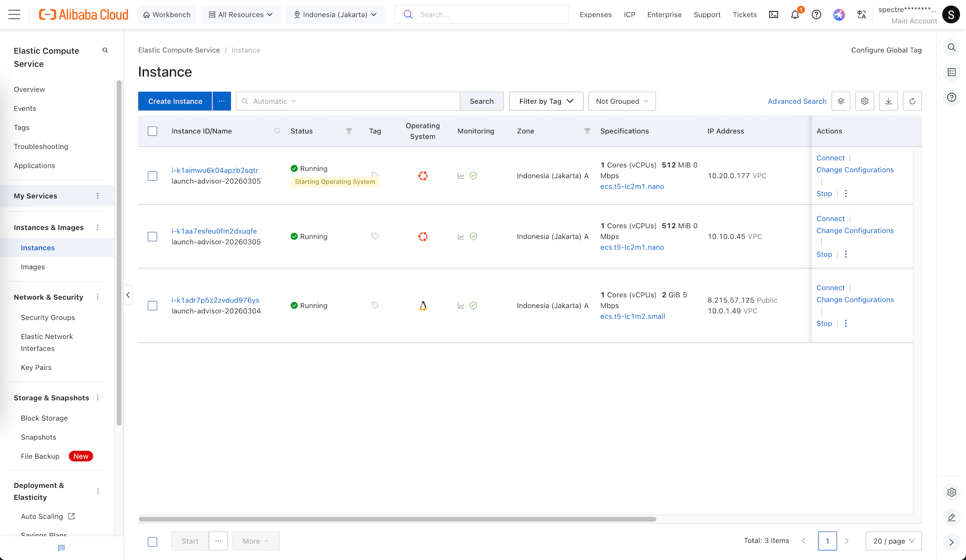Viewport: 966px width, 560px height.
Task: Check the select-all header checkbox
Action: point(152,131)
